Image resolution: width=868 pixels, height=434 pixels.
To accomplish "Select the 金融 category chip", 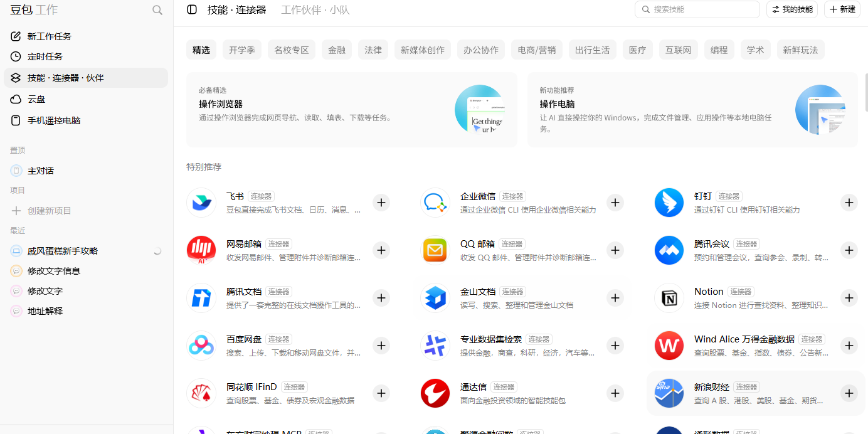I will (337, 50).
